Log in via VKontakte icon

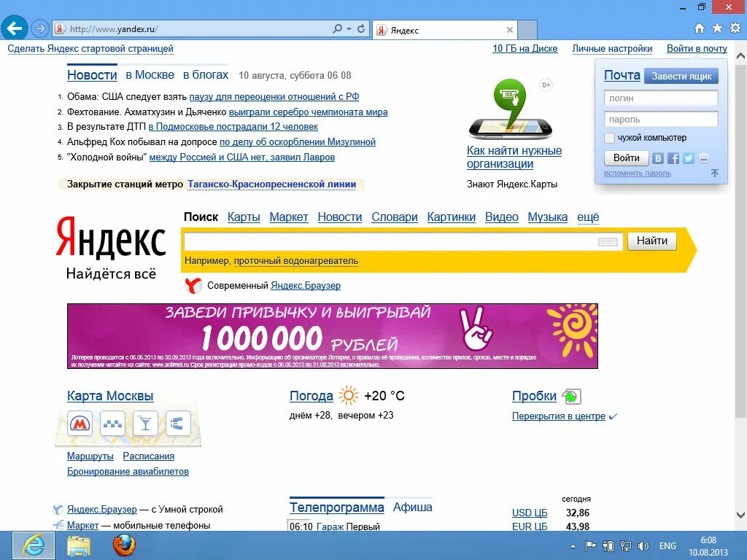(658, 158)
